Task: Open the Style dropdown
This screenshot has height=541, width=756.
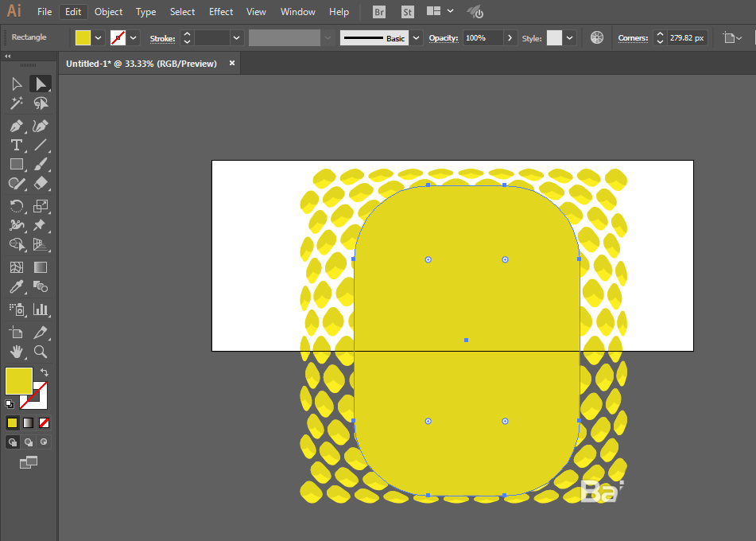Action: [570, 37]
